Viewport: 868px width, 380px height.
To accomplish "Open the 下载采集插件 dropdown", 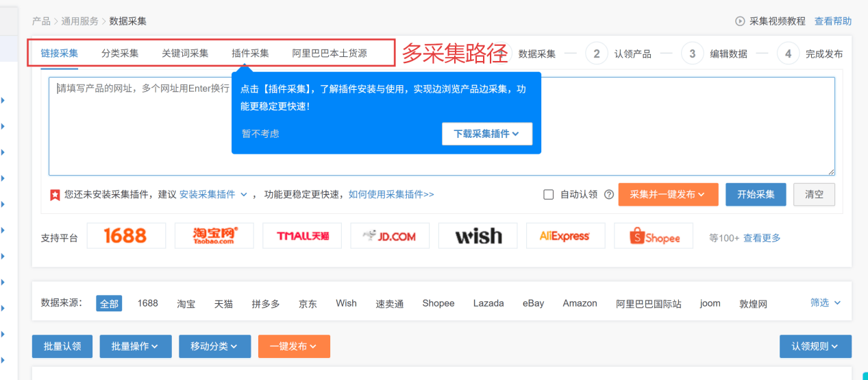I will point(486,134).
